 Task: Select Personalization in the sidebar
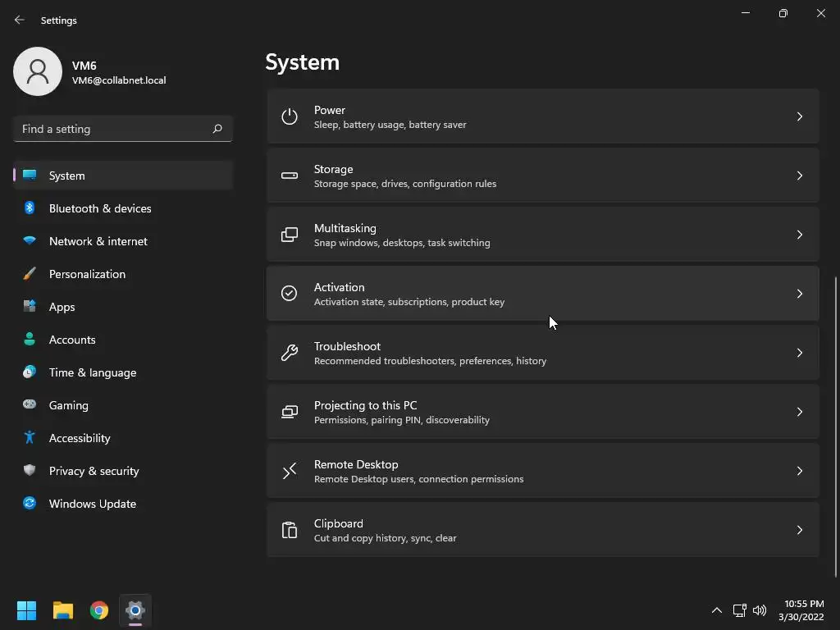click(x=87, y=274)
